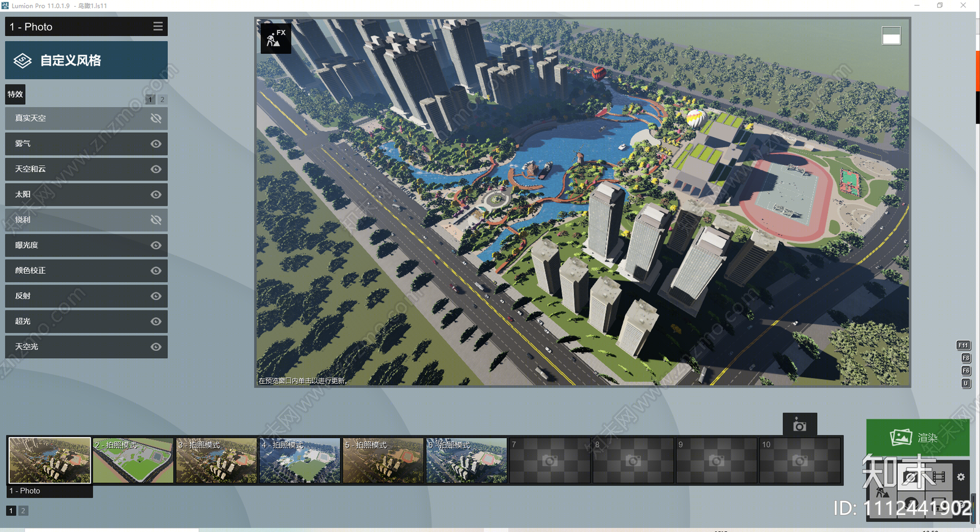
Task: Toggle visibility of 真实天空 effect
Action: tap(156, 118)
